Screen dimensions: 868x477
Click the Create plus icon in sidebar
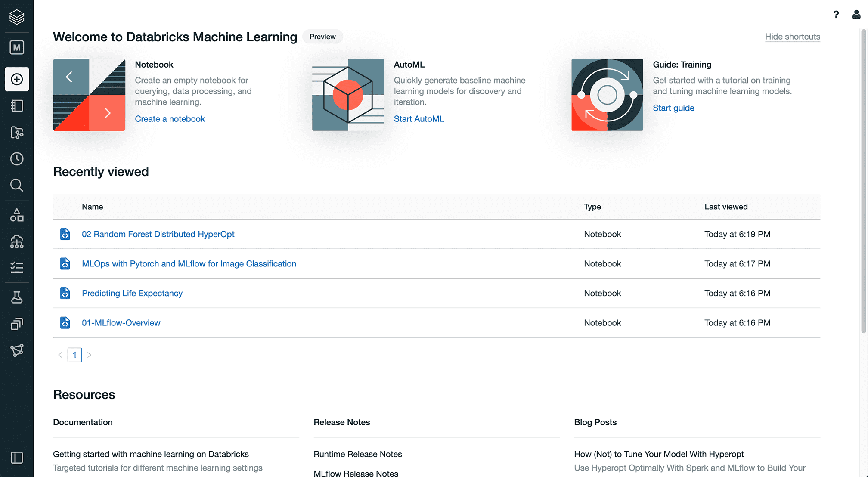[x=17, y=79]
